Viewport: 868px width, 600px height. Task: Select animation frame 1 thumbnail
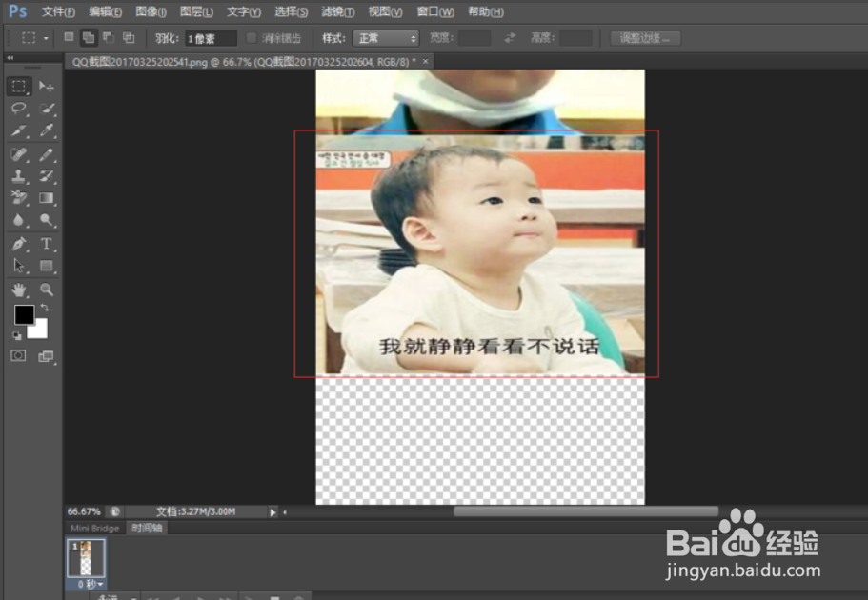(x=85, y=558)
